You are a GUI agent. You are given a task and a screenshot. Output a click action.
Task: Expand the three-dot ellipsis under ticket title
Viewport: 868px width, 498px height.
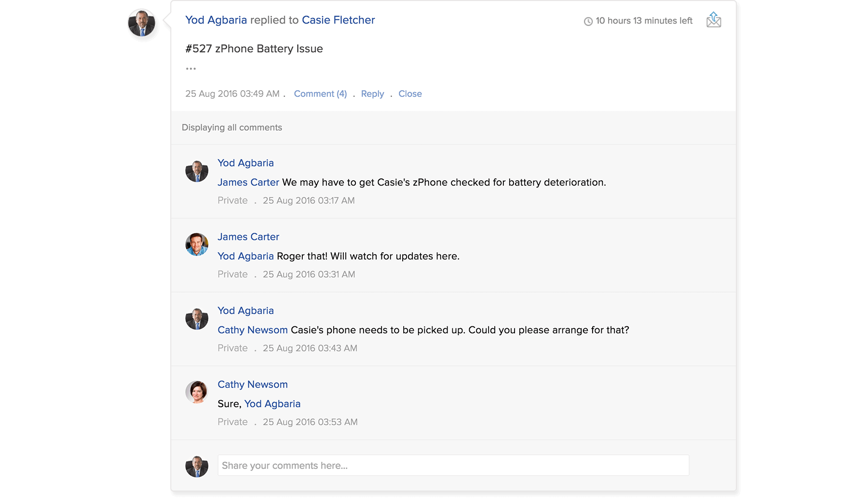191,68
